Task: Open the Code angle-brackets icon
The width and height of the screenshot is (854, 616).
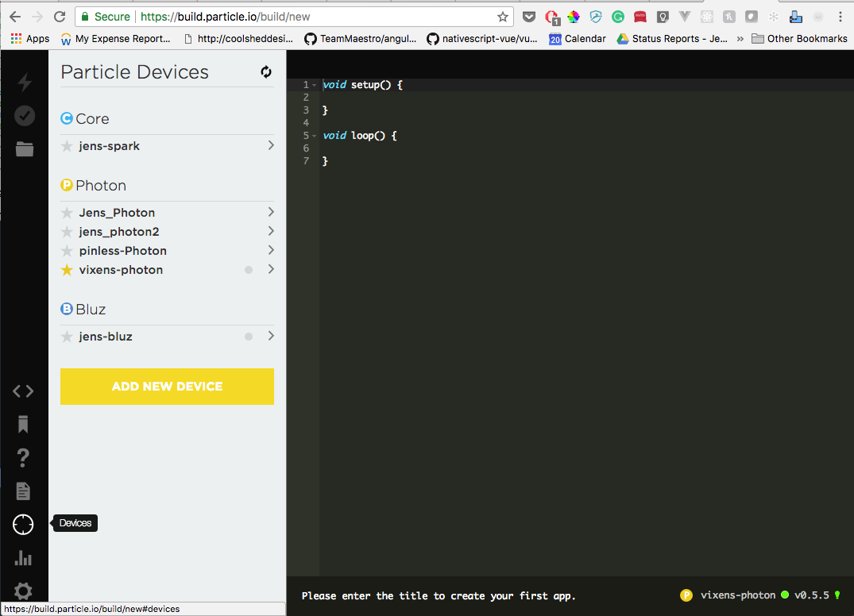Action: (23, 391)
